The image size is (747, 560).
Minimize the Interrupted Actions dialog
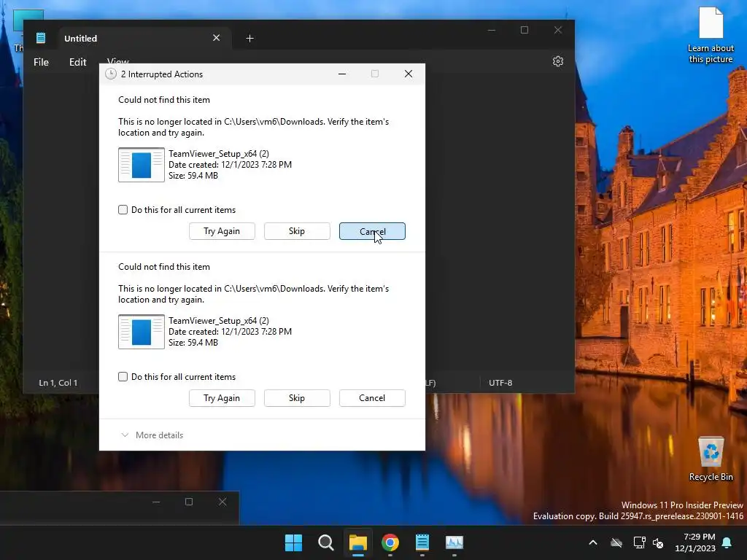point(342,74)
